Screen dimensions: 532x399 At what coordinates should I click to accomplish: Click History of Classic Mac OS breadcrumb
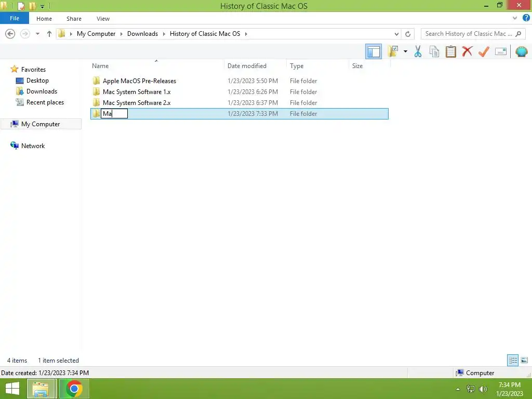[205, 34]
